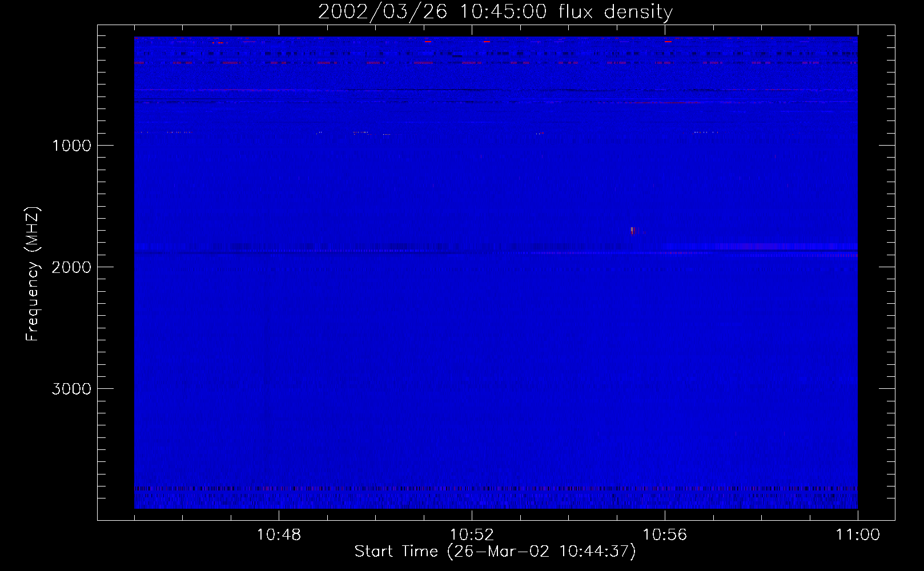Click the 1000 frequency tick label

pos(71,146)
